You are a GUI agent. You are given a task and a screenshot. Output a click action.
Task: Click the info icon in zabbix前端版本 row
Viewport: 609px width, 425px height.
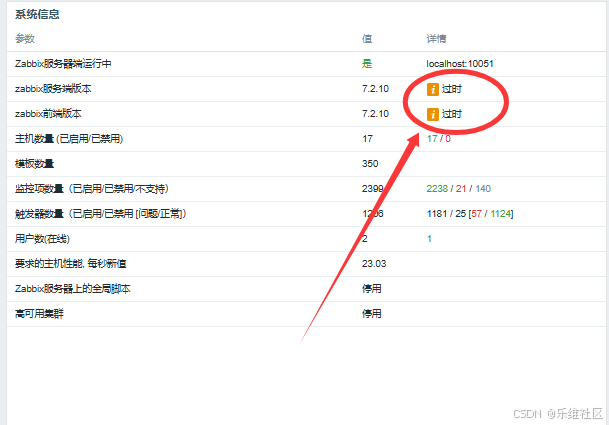coord(433,114)
